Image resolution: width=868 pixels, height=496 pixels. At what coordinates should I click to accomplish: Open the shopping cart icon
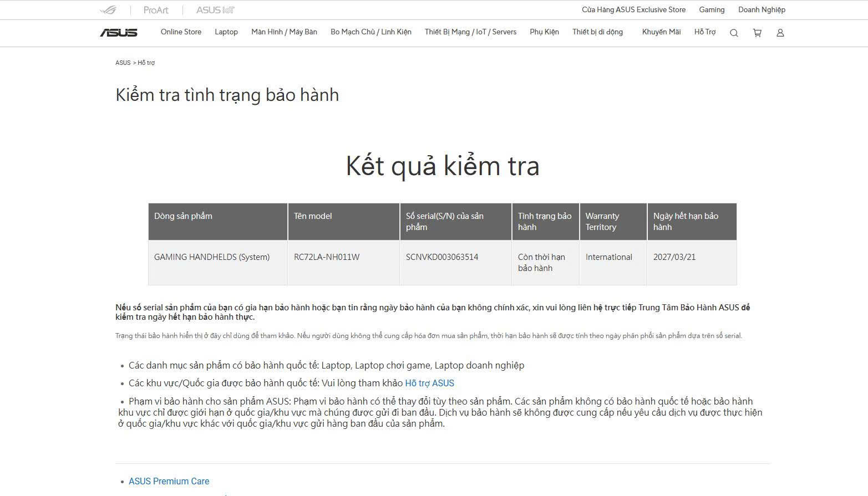(x=757, y=33)
